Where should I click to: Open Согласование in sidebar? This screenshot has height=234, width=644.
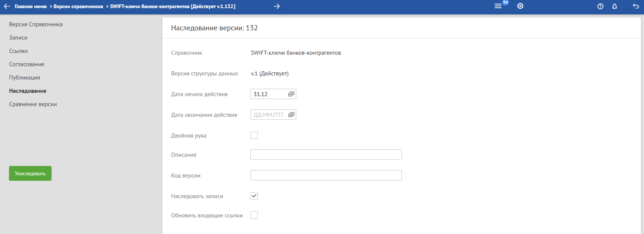tap(27, 64)
